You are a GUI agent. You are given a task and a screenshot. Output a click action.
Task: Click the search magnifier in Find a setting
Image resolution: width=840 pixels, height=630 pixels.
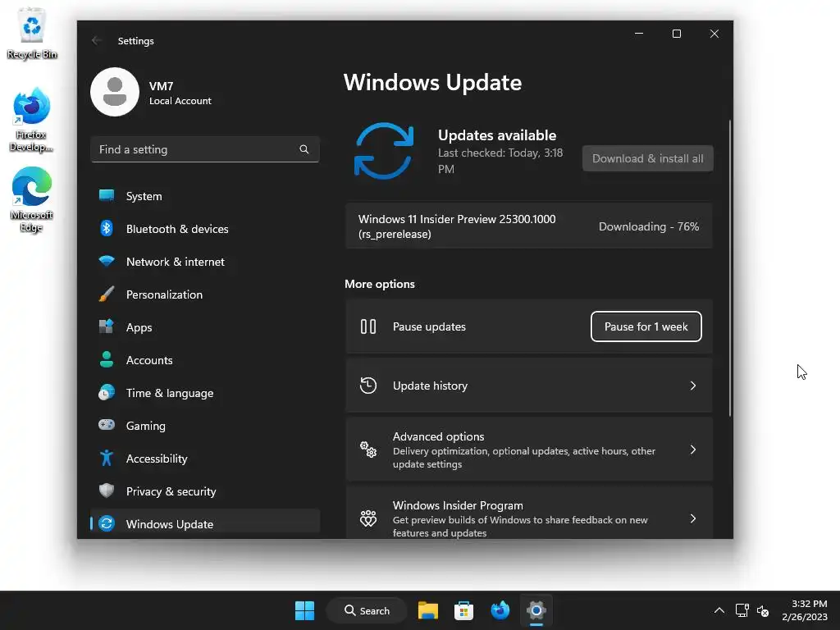304,149
